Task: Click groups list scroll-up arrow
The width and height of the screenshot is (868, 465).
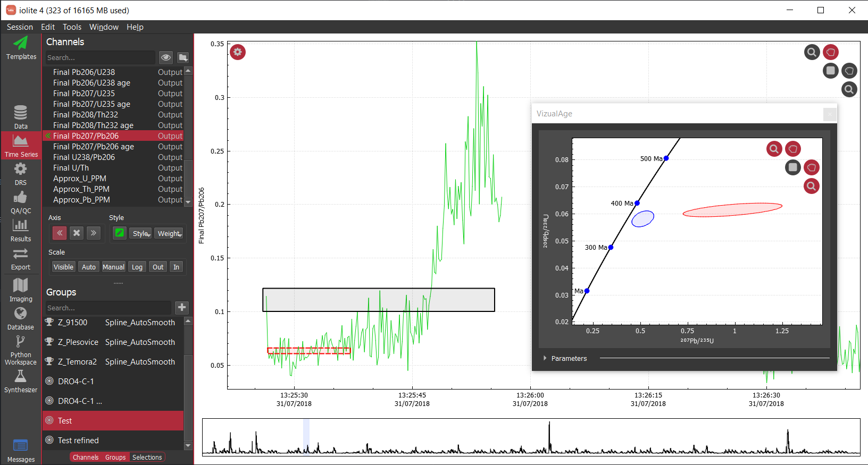Action: coord(188,321)
